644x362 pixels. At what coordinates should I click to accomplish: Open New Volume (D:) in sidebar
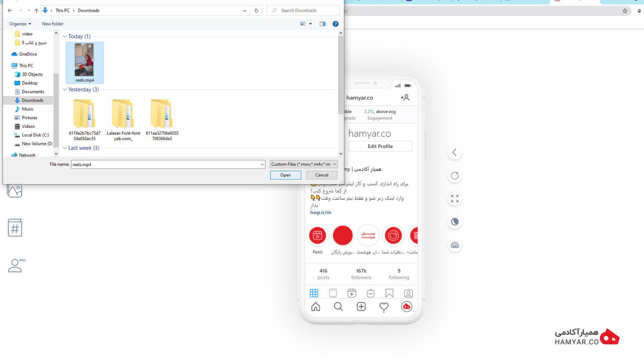pos(37,144)
